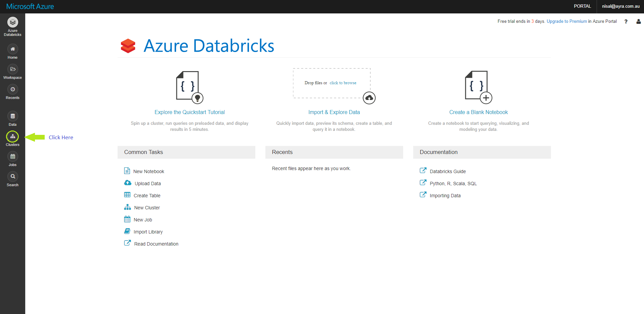Open the user account icon
This screenshot has height=314, width=644.
click(638, 21)
